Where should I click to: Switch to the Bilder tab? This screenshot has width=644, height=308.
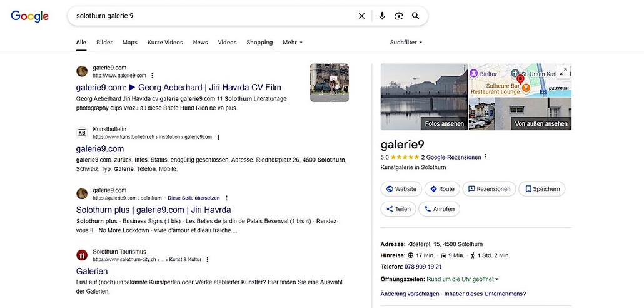click(x=104, y=42)
